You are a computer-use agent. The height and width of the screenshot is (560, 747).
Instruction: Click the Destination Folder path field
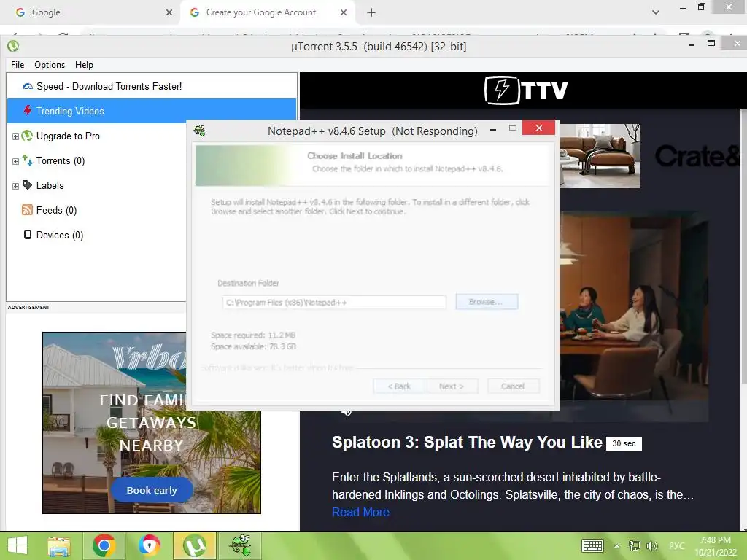coord(334,303)
